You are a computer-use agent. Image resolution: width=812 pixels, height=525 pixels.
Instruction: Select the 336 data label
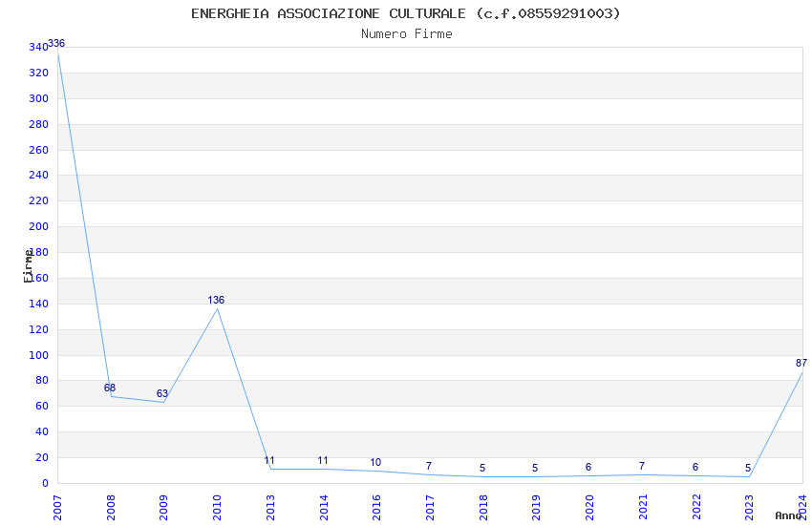point(56,44)
